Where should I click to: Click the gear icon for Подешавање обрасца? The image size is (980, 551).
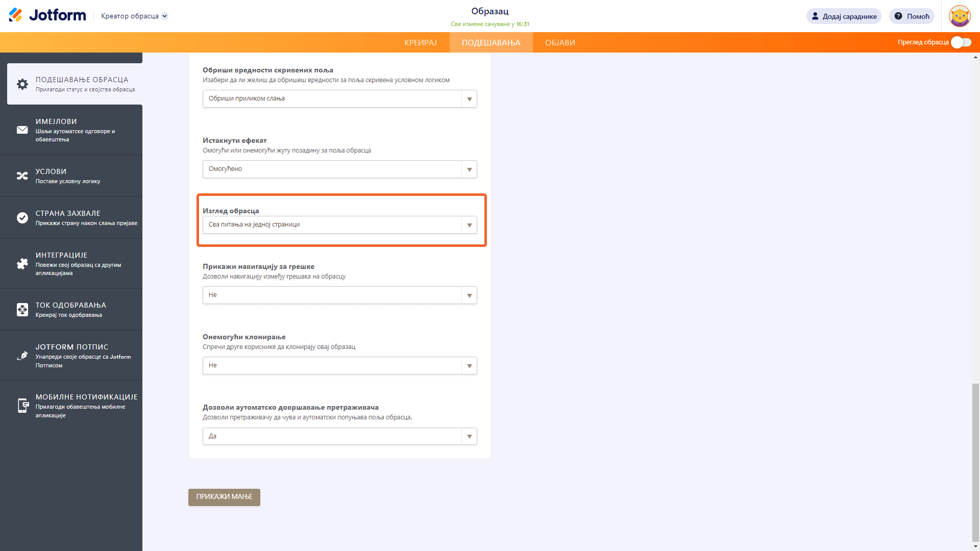pos(22,84)
